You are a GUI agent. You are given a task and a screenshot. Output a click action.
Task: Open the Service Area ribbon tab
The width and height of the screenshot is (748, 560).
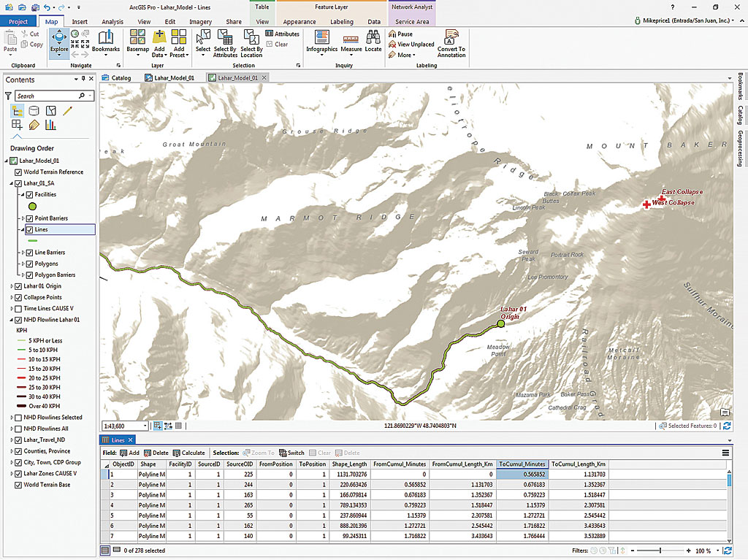(x=412, y=21)
